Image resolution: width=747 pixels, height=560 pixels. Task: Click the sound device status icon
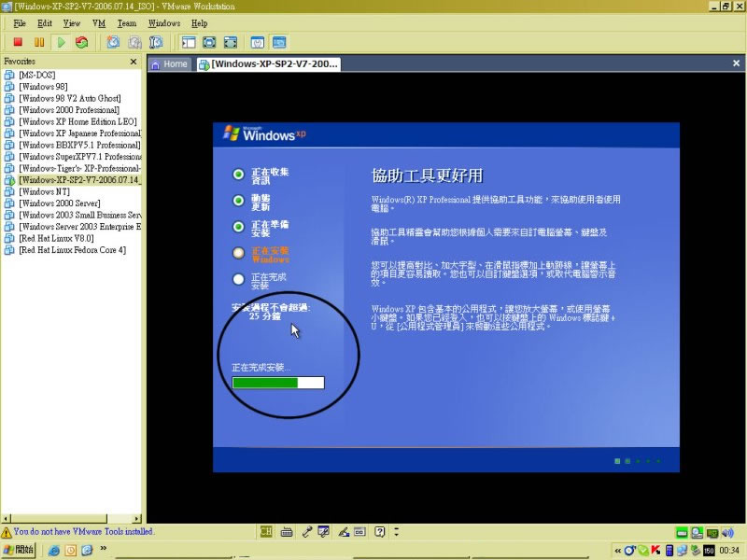point(727,533)
